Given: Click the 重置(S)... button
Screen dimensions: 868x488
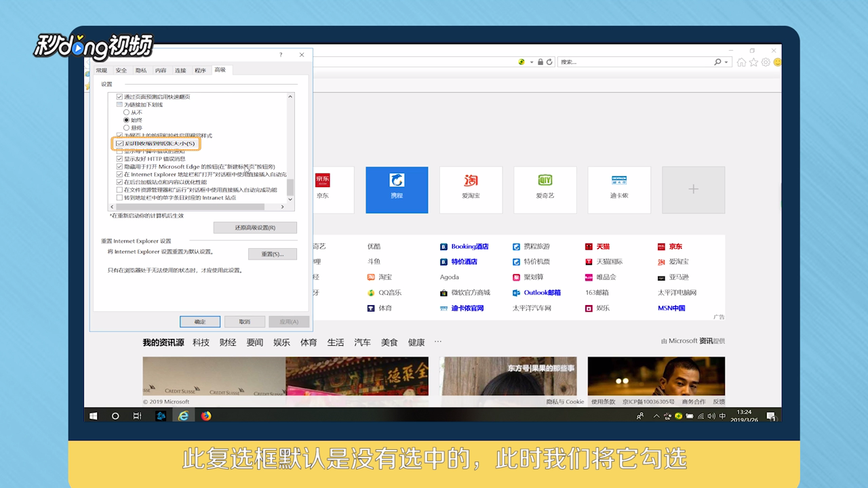Looking at the screenshot, I should 271,254.
